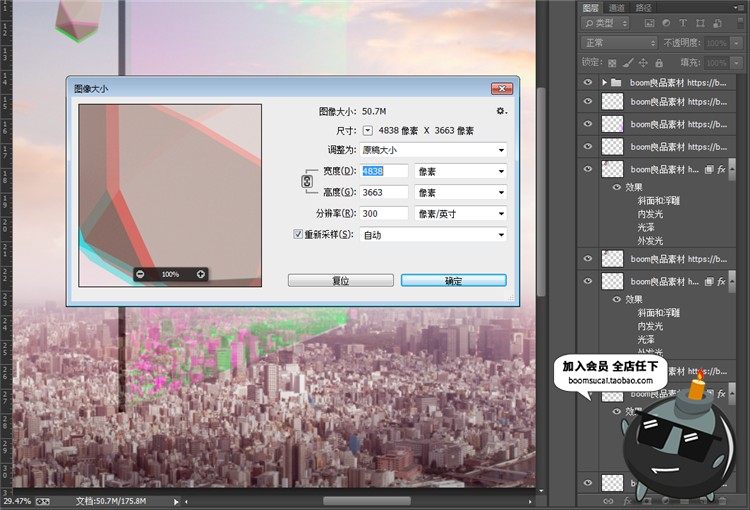
Task: Toggle visibility of 效果 effects under first fx layer
Action: point(616,186)
